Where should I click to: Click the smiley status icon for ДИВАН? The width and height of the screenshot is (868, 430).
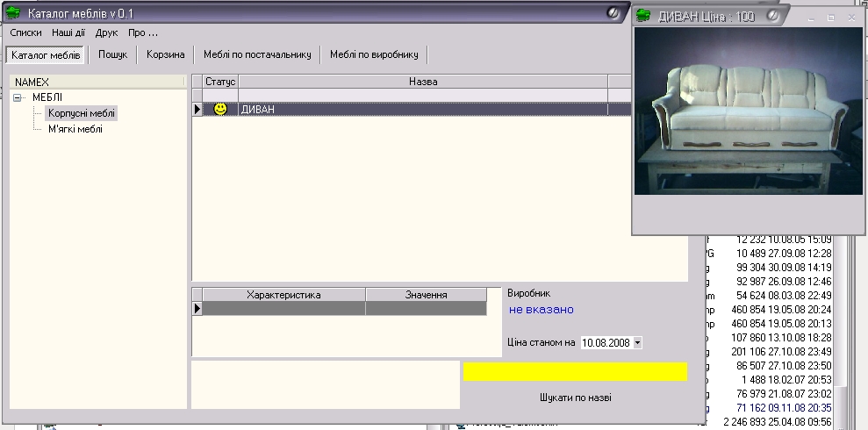pyautogui.click(x=220, y=109)
